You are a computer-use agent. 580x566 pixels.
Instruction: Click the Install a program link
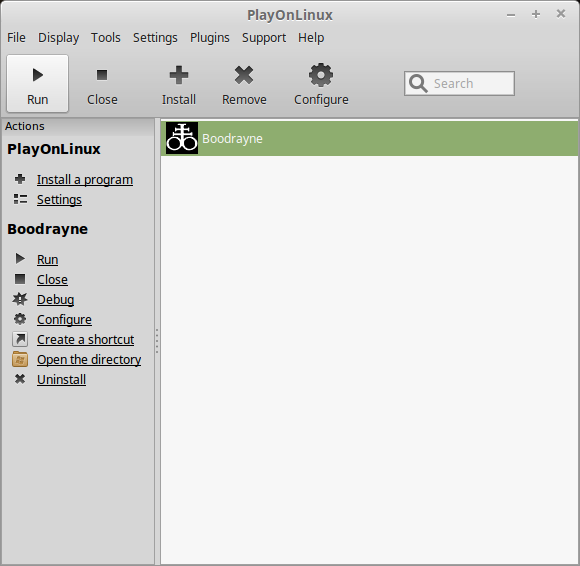coord(85,180)
